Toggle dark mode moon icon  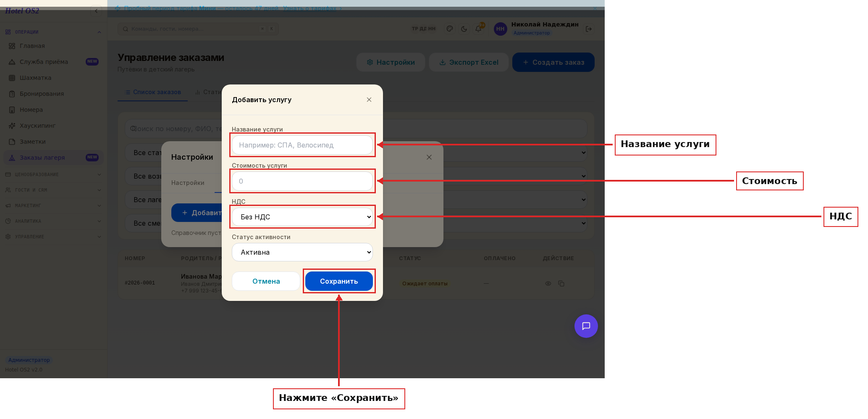[x=464, y=29]
